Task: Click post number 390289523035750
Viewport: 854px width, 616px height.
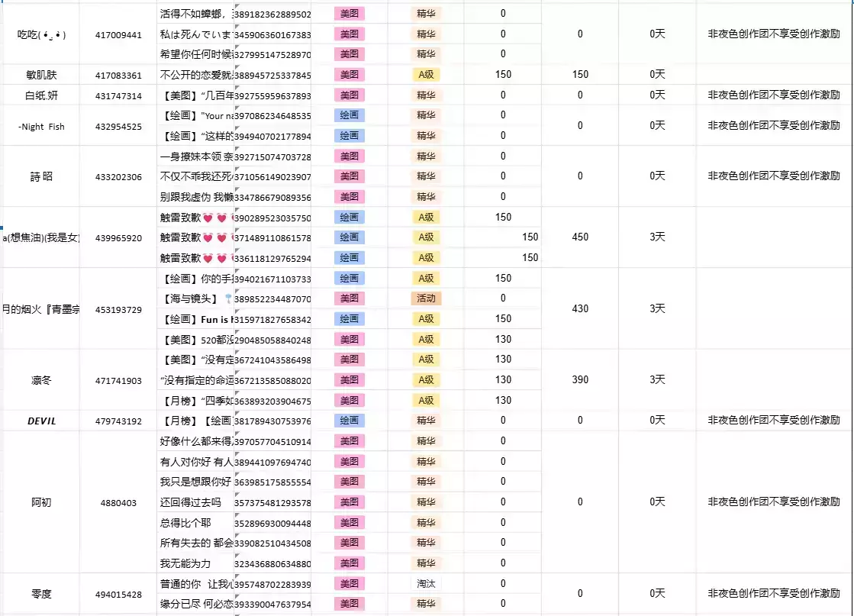Action: pyautogui.click(x=273, y=218)
